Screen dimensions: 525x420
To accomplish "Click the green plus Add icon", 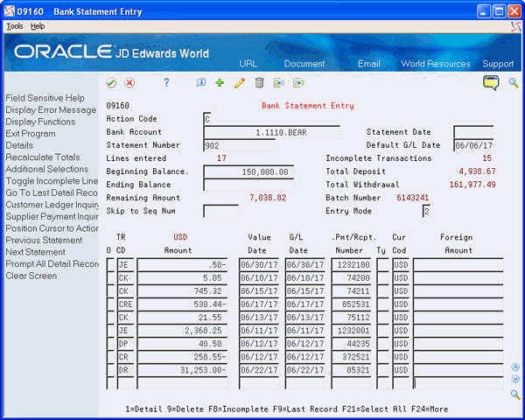I will (x=220, y=82).
